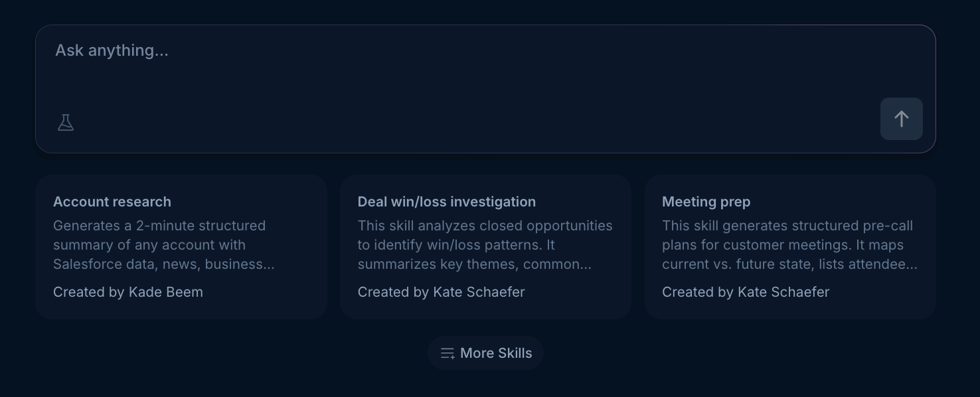980x397 pixels.
Task: Select the Meeting prep description text
Action: (789, 245)
